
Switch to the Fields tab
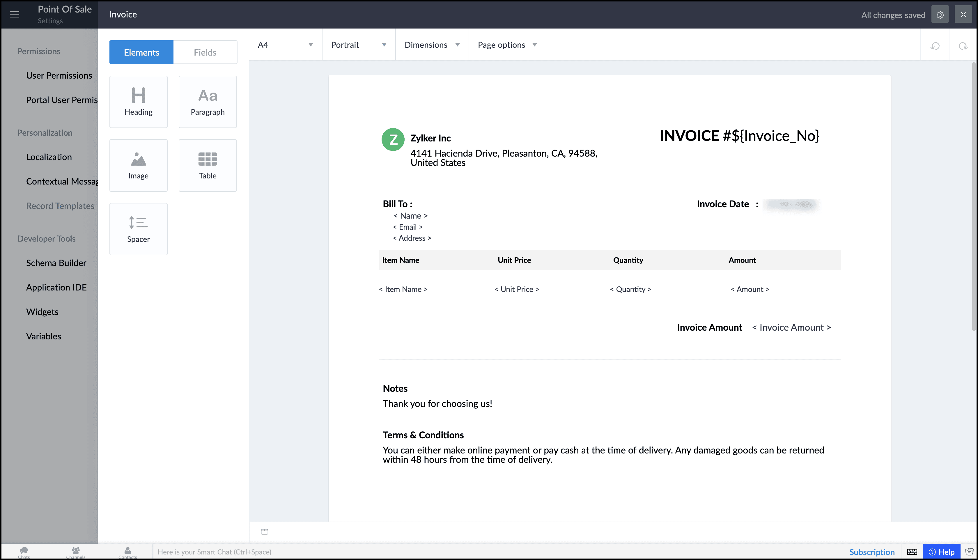[205, 52]
